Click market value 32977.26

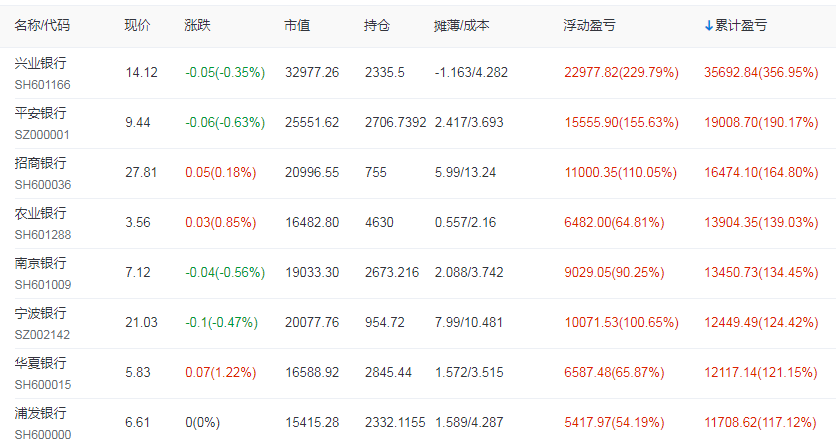312,73
